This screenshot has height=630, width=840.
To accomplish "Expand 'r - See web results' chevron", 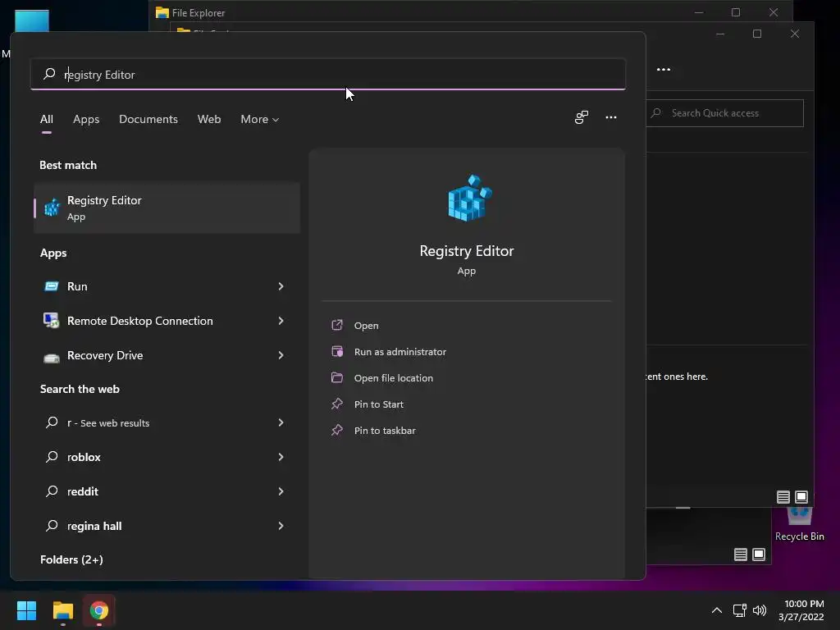I will coord(281,422).
